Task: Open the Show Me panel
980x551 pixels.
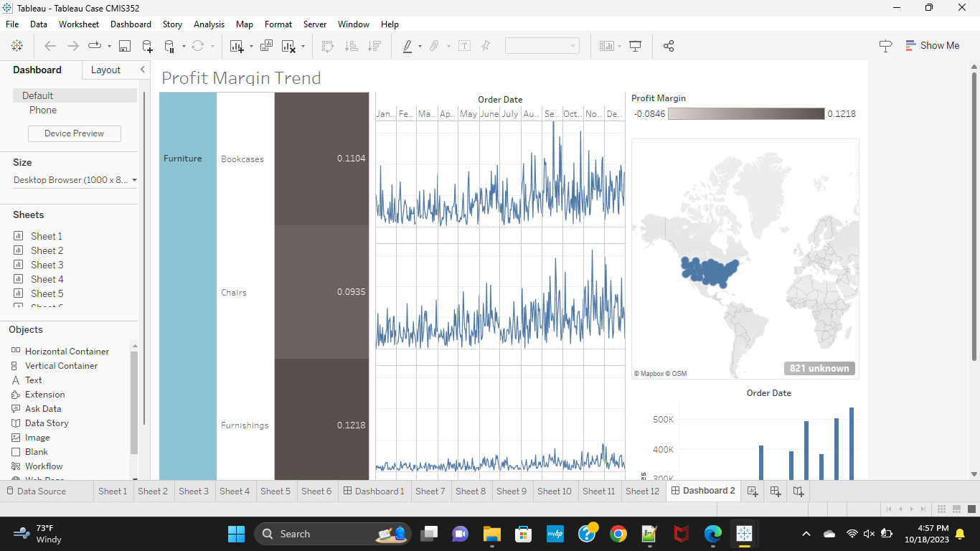Action: (x=932, y=45)
